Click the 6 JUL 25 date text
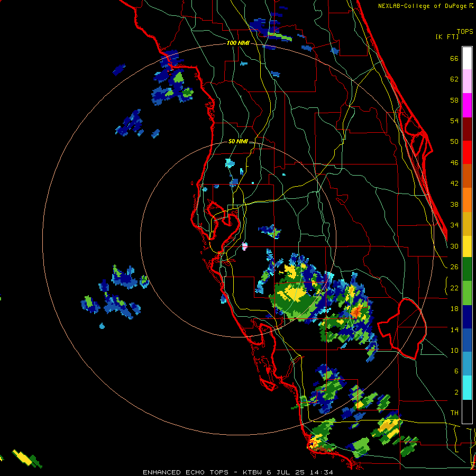 pyautogui.click(x=287, y=472)
